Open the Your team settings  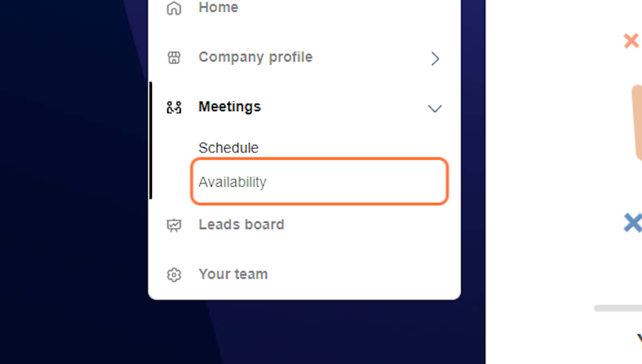coord(233,274)
